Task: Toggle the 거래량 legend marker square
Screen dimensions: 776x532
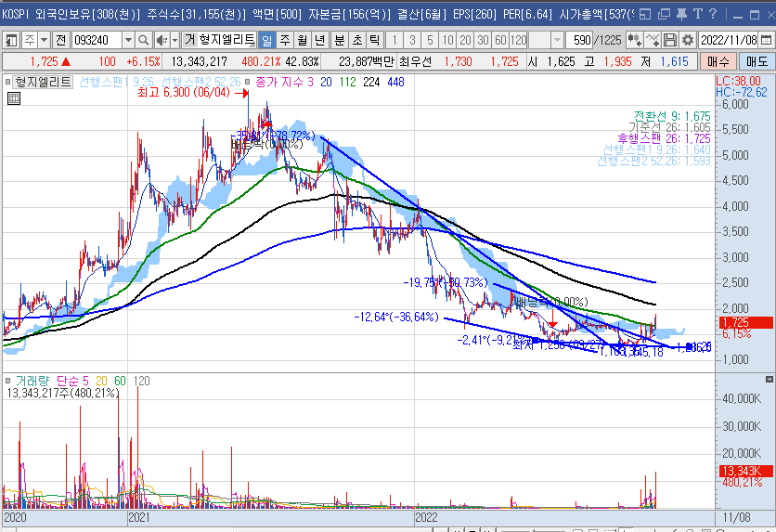Action: tap(7, 381)
